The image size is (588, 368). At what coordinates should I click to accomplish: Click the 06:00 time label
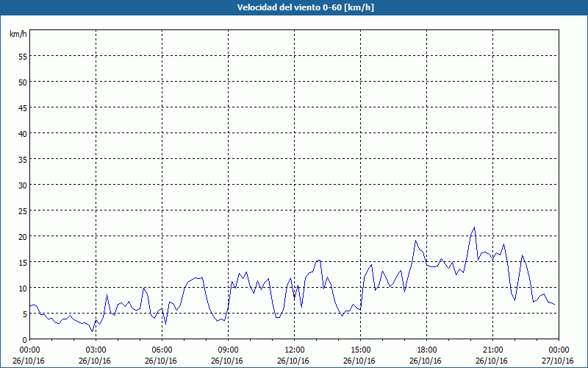point(161,350)
